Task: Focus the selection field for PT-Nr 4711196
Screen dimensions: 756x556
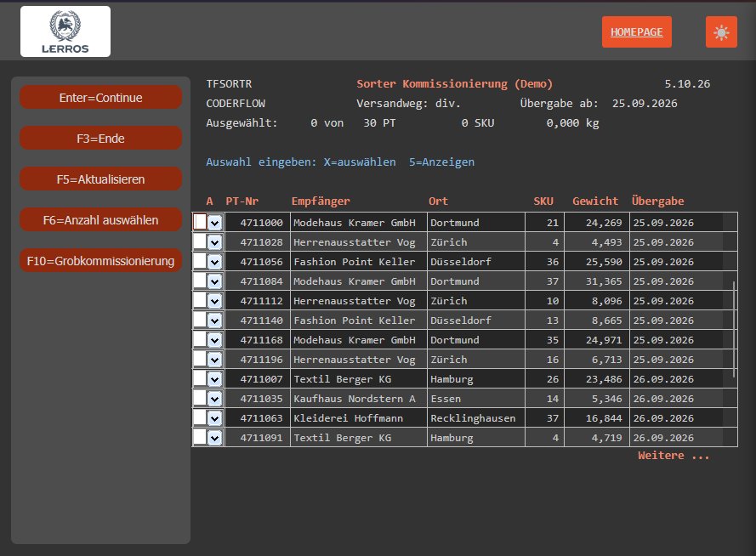Action: [200, 359]
